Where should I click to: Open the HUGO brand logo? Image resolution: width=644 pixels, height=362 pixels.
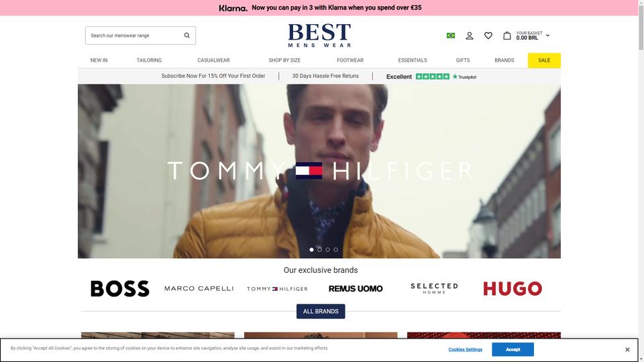coord(513,288)
